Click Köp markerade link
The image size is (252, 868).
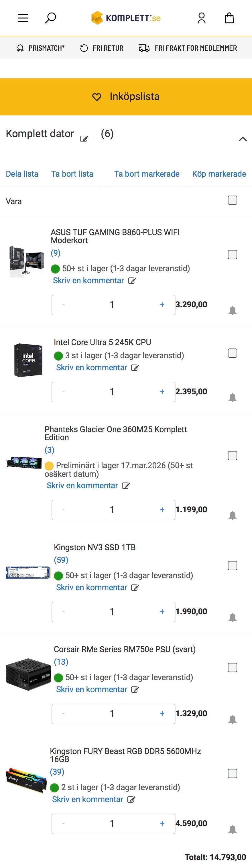pyautogui.click(x=219, y=174)
